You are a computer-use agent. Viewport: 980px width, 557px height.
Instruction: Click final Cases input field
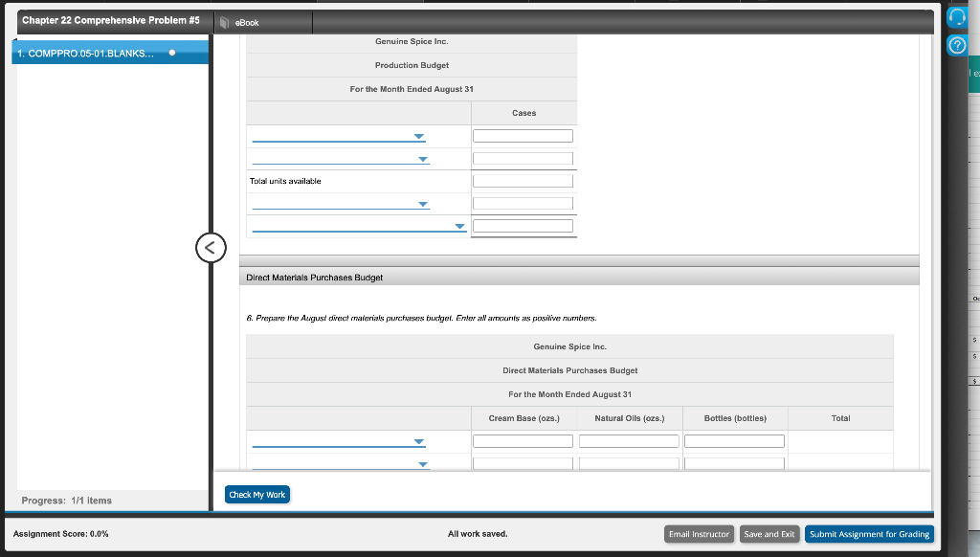[523, 226]
